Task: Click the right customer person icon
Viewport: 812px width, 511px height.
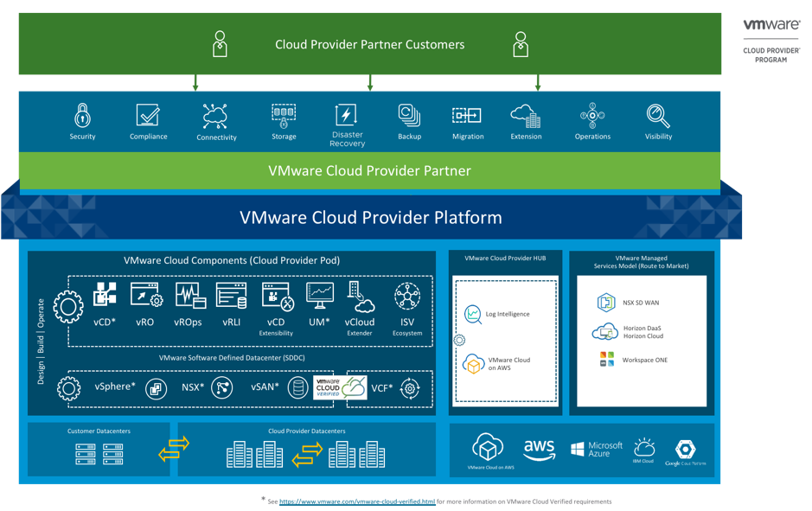Action: click(521, 44)
